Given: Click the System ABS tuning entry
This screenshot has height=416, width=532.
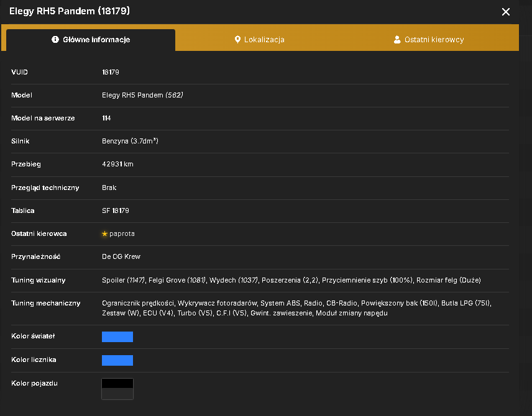Looking at the screenshot, I should pyautogui.click(x=280, y=304).
